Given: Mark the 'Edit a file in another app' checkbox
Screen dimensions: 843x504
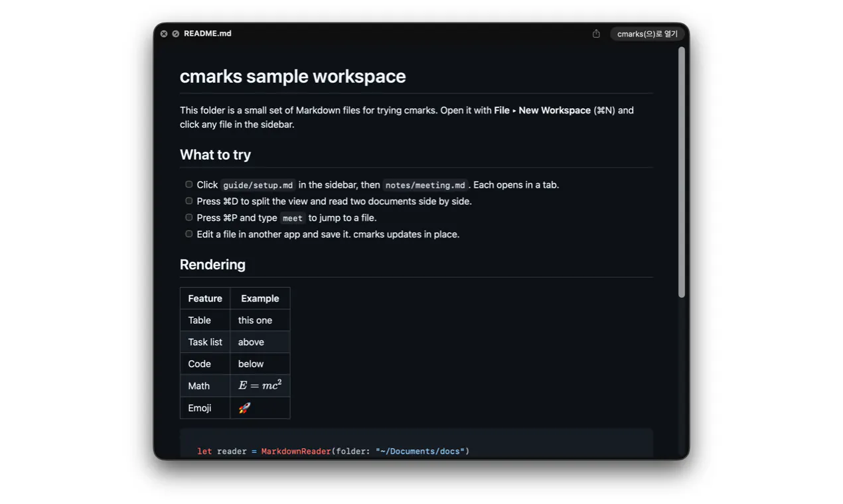Looking at the screenshot, I should 189,234.
